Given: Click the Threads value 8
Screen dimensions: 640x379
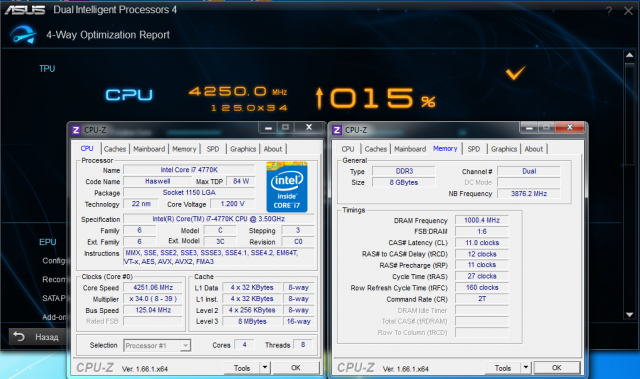Looking at the screenshot, I should coord(303,345).
